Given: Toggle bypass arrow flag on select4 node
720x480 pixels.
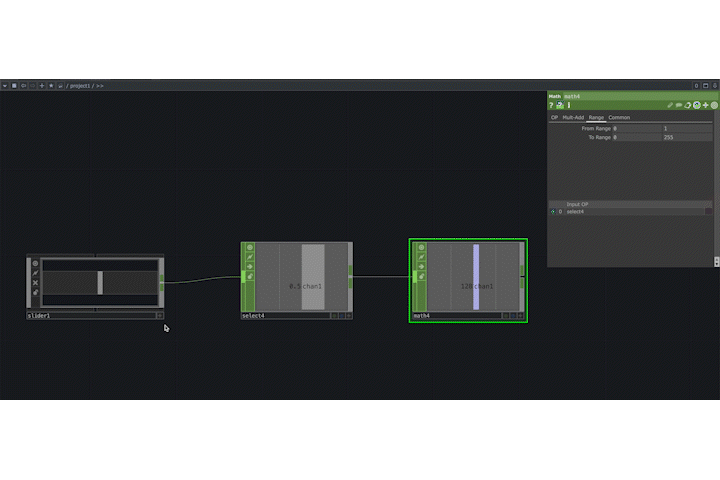Looking at the screenshot, I should 250,266.
